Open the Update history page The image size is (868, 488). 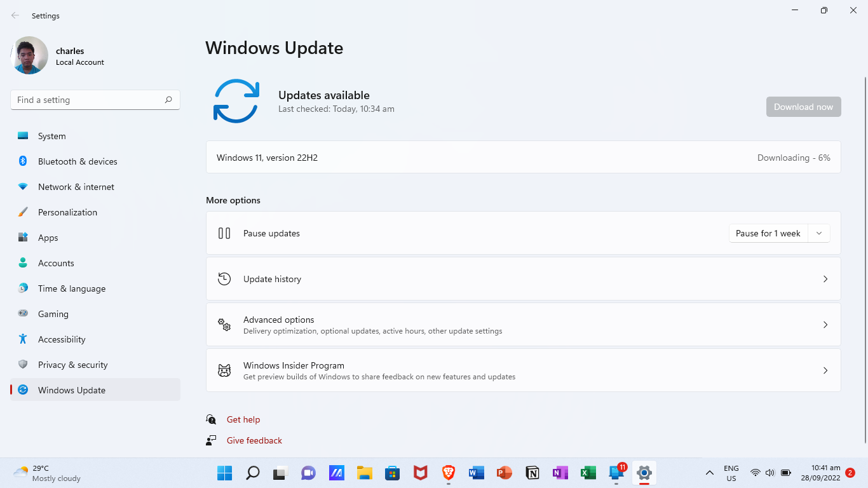click(524, 279)
